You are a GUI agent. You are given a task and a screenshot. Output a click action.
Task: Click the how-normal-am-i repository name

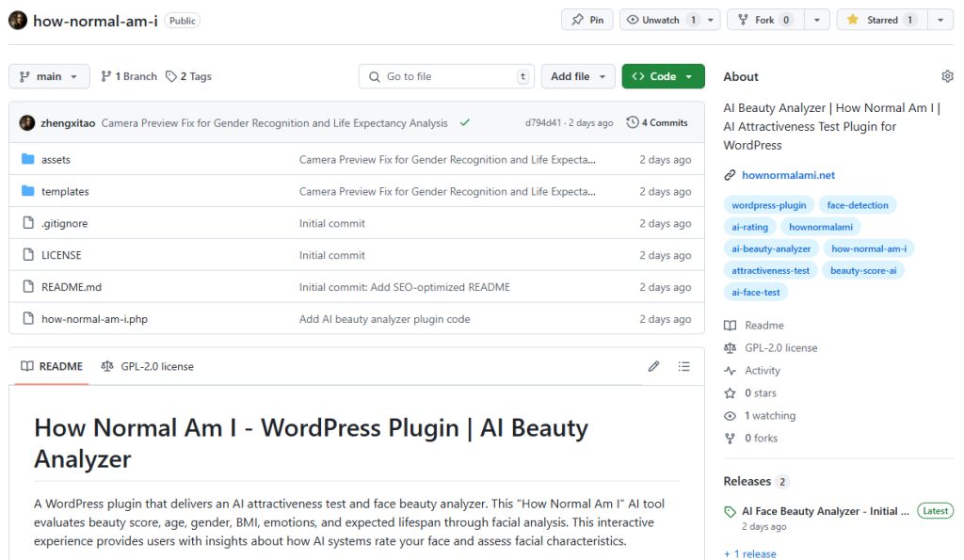point(95,21)
